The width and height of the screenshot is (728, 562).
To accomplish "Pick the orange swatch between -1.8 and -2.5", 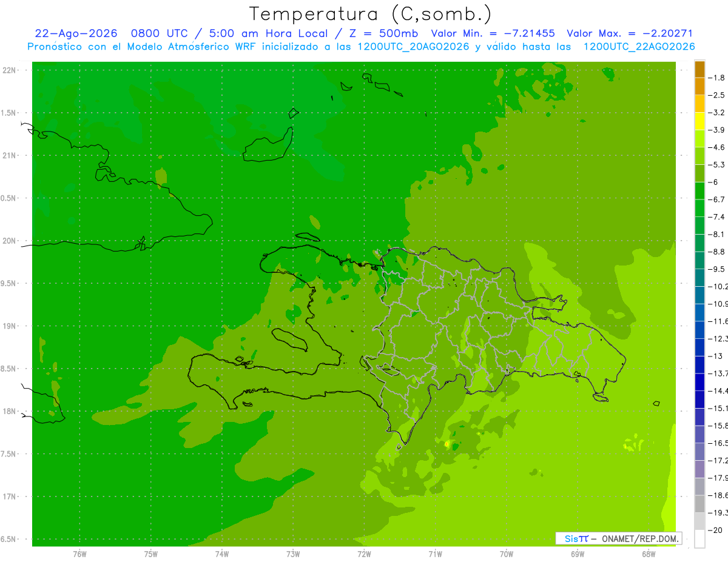I will 699,86.
